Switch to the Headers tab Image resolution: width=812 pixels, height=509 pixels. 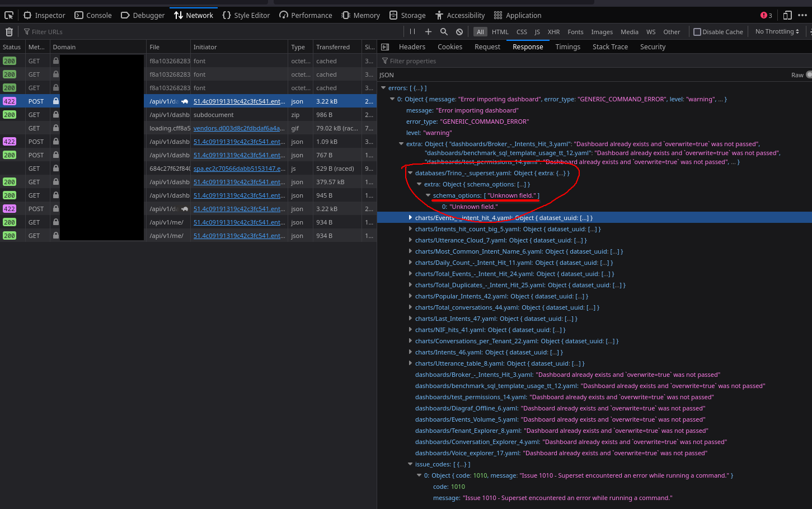click(412, 47)
